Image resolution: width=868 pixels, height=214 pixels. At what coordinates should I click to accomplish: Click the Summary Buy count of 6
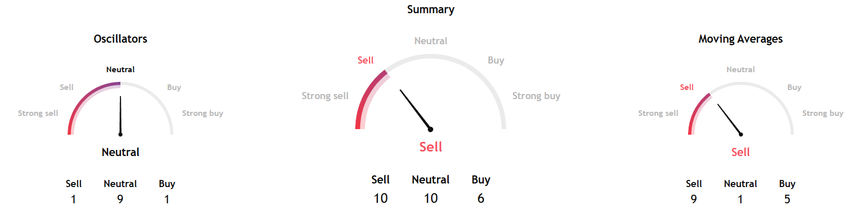point(481,198)
